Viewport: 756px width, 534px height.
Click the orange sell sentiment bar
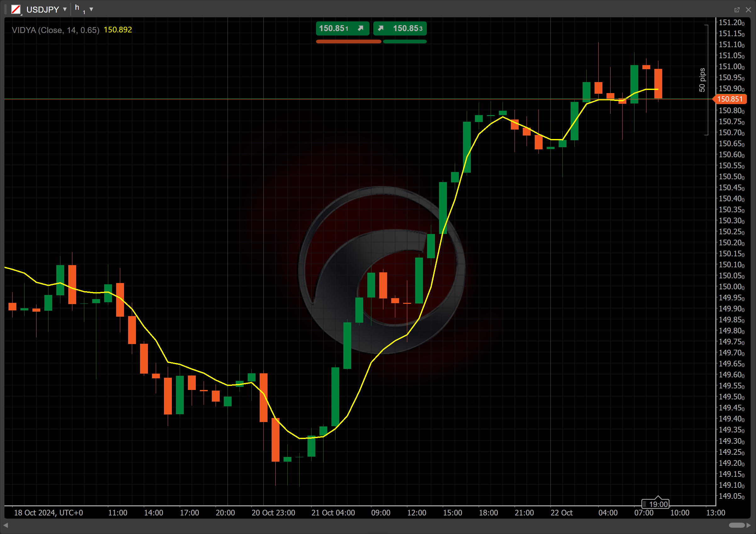[x=348, y=42]
